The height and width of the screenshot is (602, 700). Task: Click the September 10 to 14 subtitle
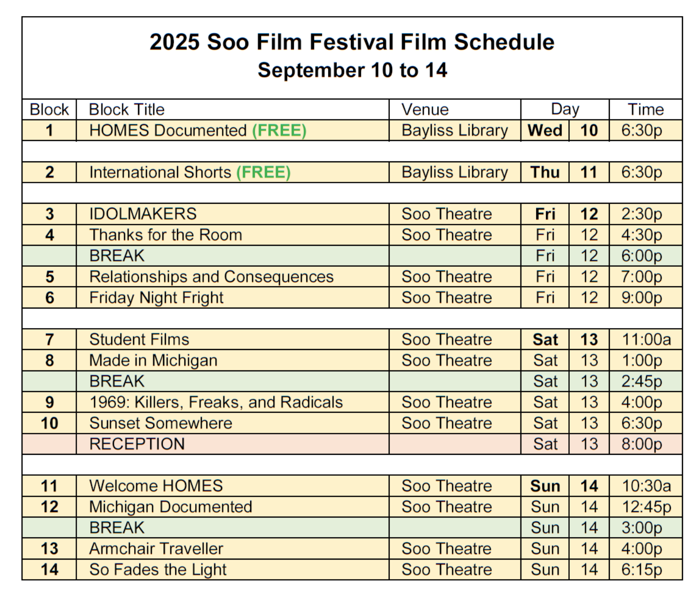352,70
